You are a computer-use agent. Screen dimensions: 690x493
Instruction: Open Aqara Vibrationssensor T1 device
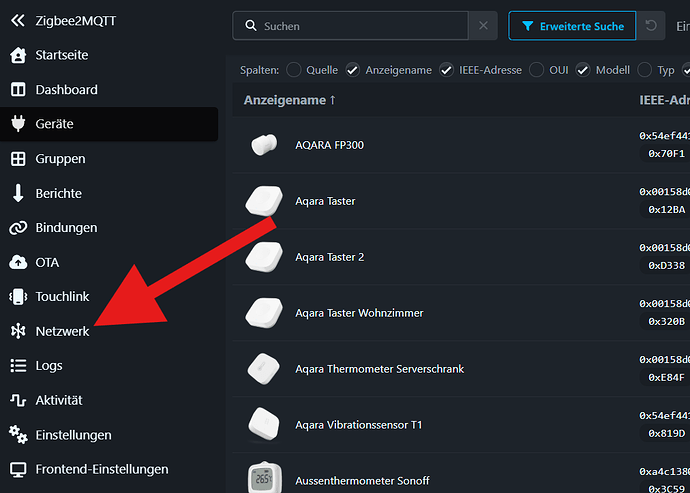359,425
